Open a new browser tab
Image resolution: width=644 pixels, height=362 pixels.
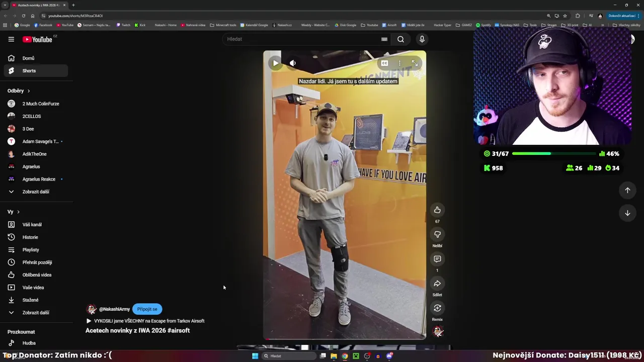pyautogui.click(x=73, y=5)
